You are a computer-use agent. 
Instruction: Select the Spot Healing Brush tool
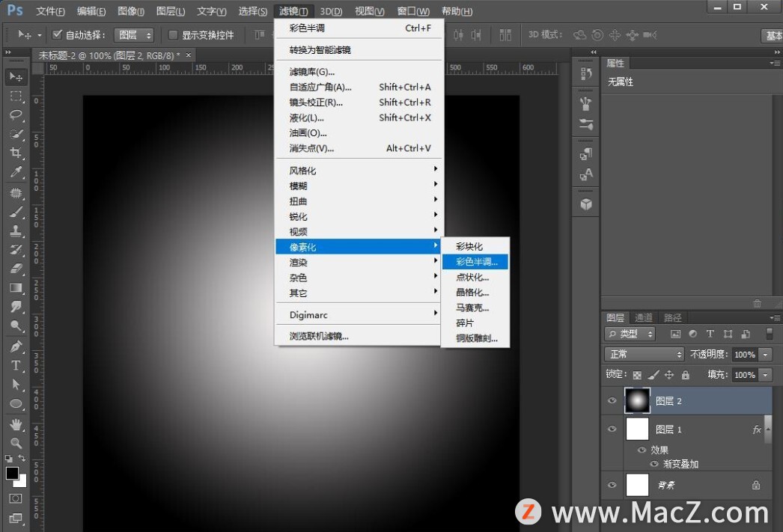coord(16,192)
